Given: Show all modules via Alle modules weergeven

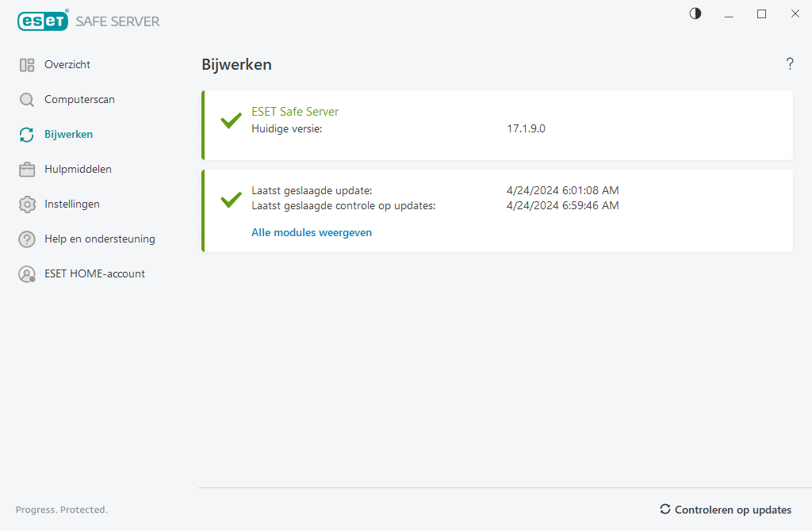Looking at the screenshot, I should pos(311,232).
